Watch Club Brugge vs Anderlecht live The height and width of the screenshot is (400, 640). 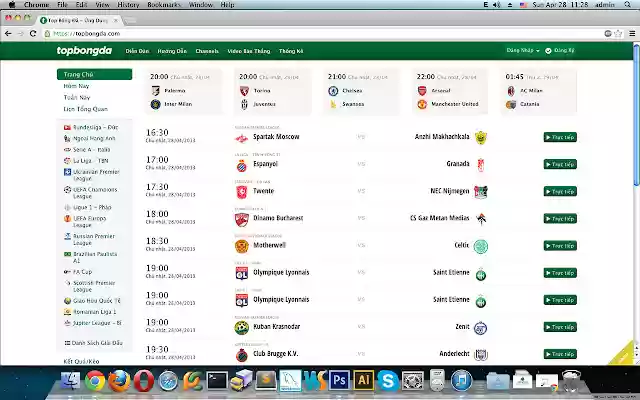pyautogui.click(x=560, y=354)
